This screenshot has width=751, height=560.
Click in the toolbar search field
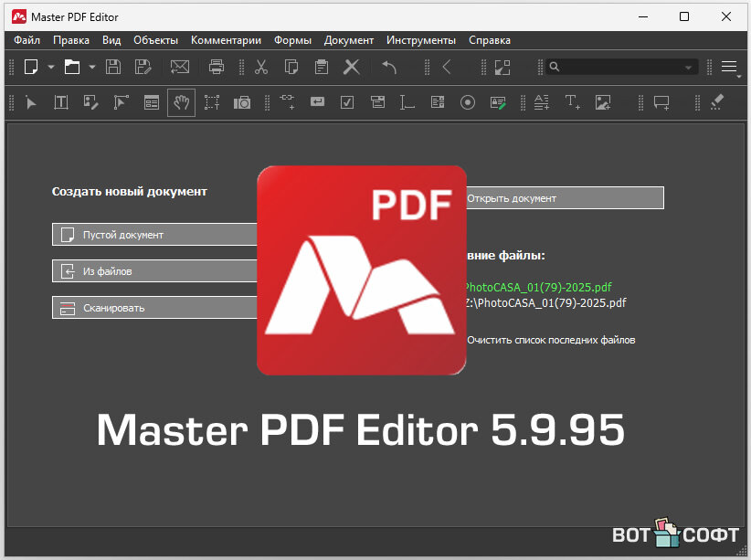[619, 67]
